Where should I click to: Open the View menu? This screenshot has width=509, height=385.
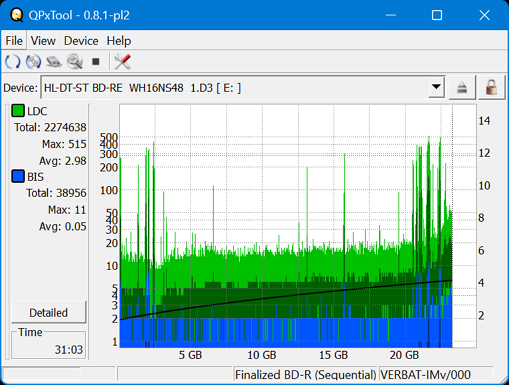tap(43, 41)
